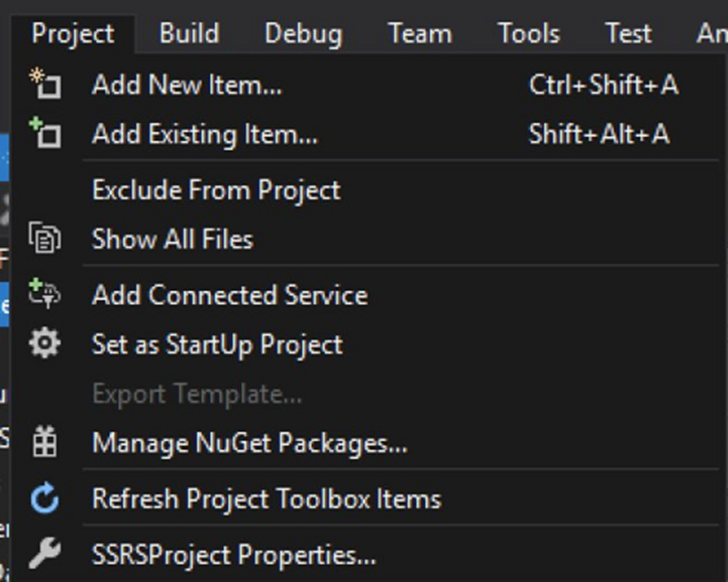Choose Add New Item... menu entry
The height and width of the screenshot is (582, 728).
187,84
